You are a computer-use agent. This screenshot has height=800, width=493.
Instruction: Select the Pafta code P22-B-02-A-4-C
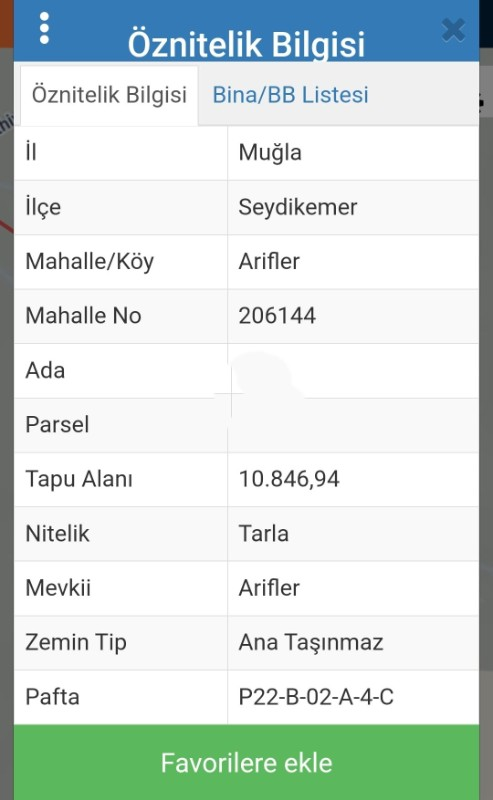click(x=316, y=697)
